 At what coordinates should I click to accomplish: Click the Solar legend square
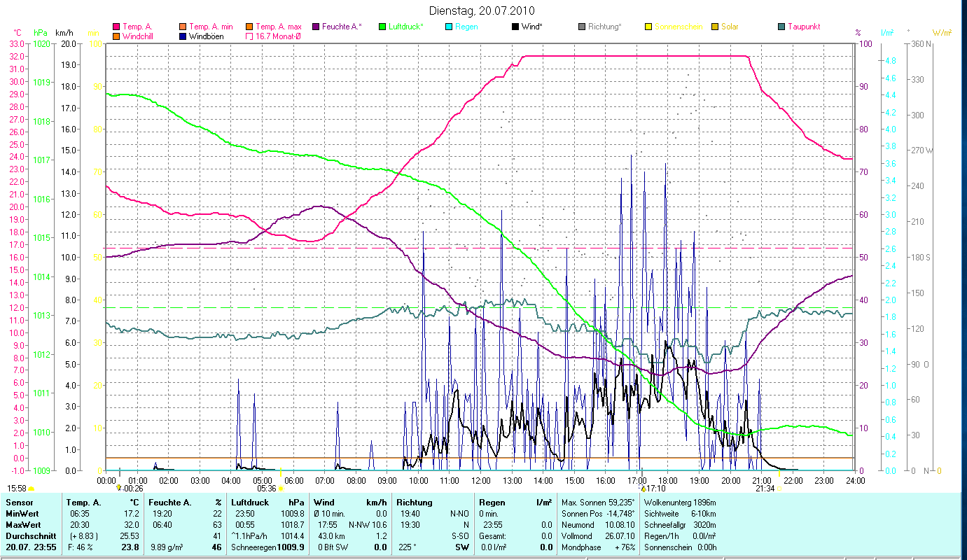point(715,27)
